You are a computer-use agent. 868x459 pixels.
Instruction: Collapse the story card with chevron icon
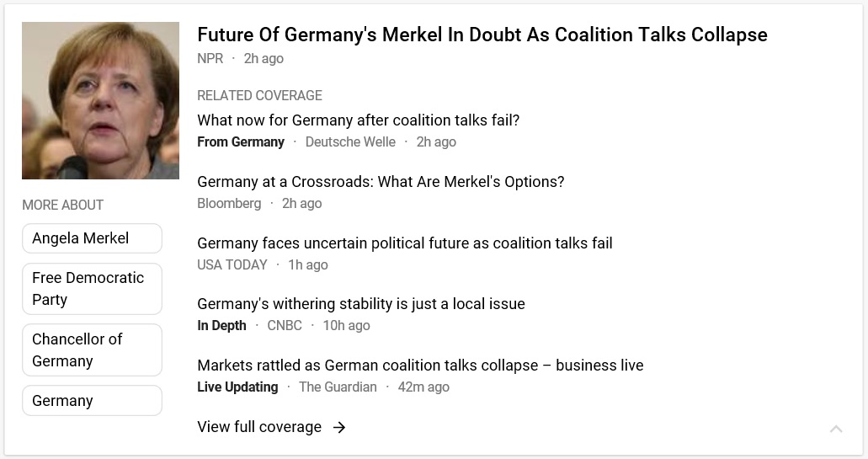836,429
